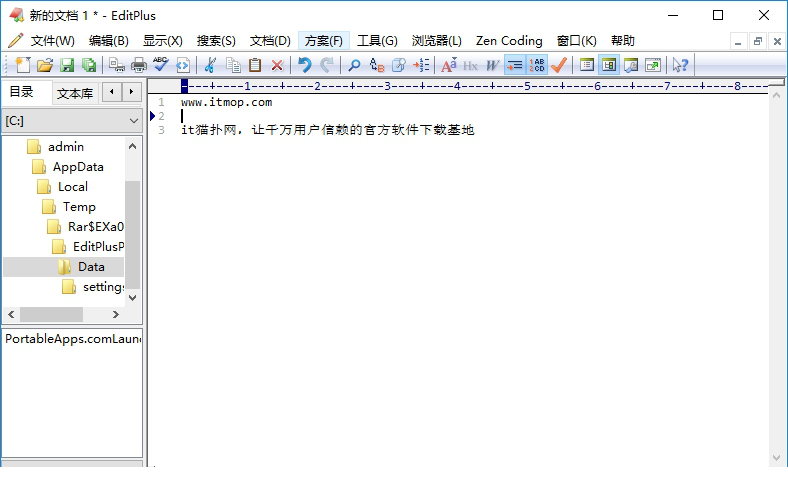The height and width of the screenshot is (485, 788).
Task: Click the Save All stacked floppies icon
Action: [89, 65]
